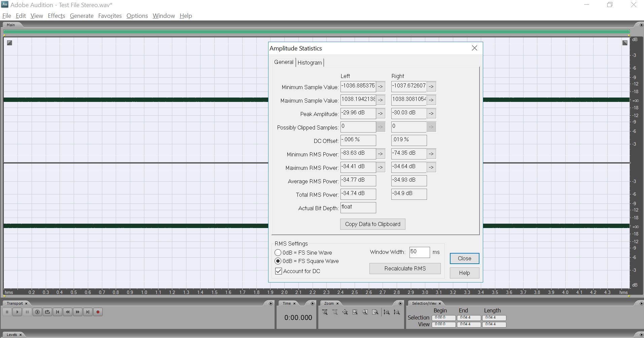Screen dimensions: 644x338
Task: Click the Zoom In Vertically icon
Action: click(387, 312)
